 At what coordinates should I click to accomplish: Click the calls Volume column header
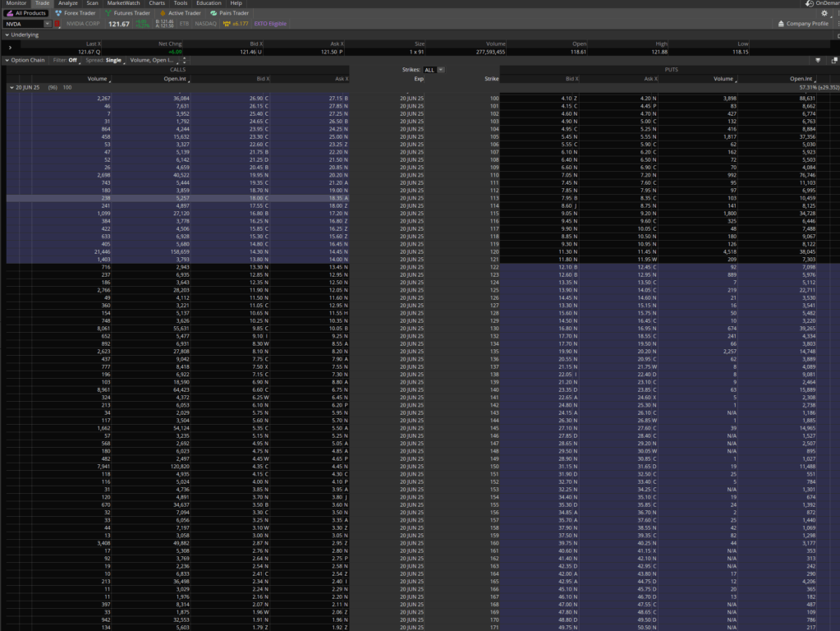click(x=98, y=79)
